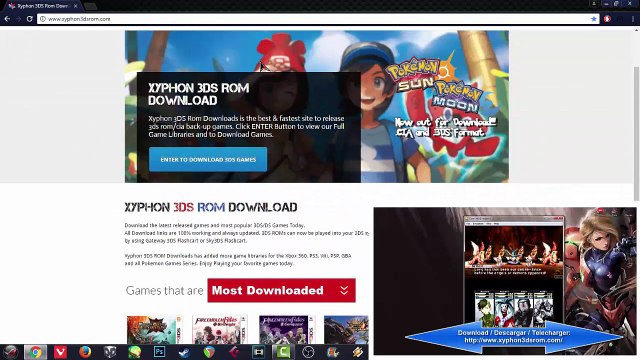
Task: Open the green and red shield taskbar icon
Action: pos(209,352)
